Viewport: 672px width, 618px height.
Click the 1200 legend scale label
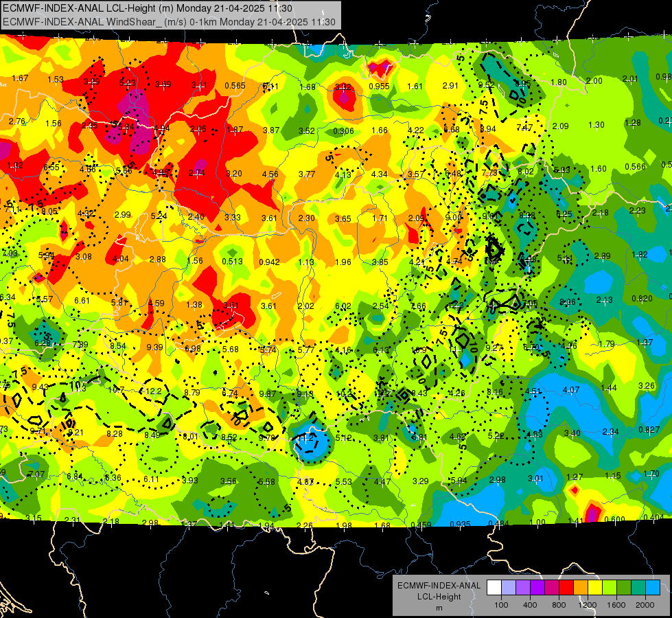(588, 605)
